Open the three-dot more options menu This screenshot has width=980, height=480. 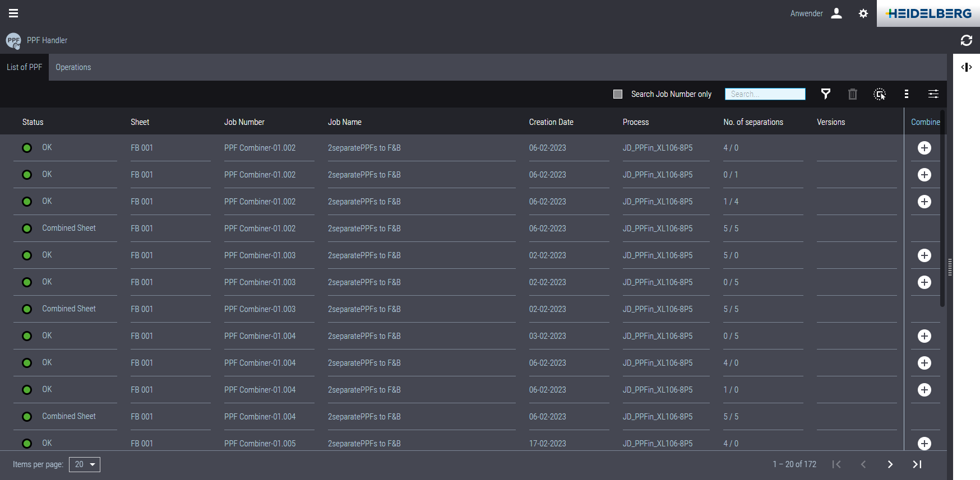pyautogui.click(x=907, y=94)
